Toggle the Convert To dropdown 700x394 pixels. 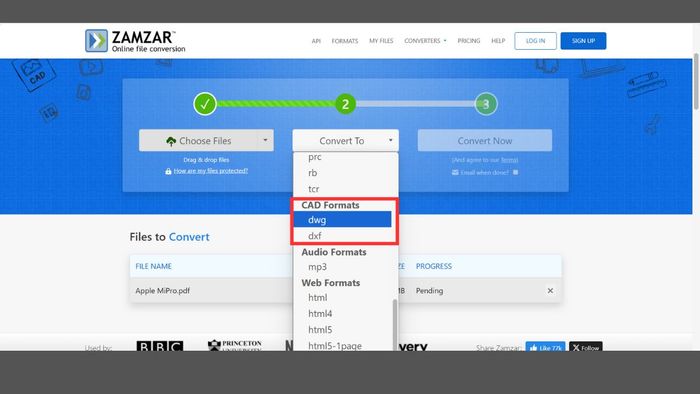(346, 141)
